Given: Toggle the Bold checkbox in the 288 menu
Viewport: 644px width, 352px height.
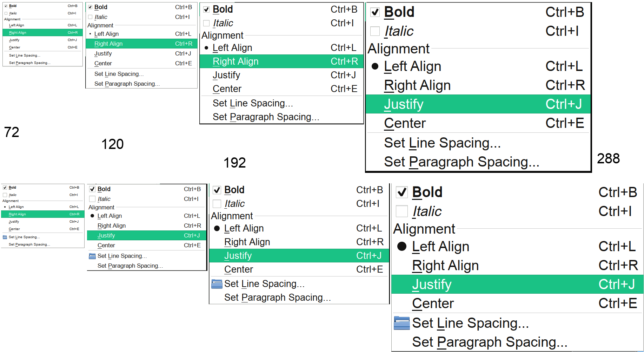Looking at the screenshot, I should tap(375, 12).
